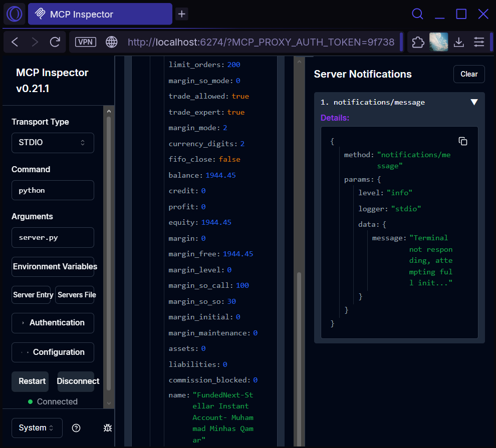Restart the connected server
This screenshot has width=496, height=448.
(x=30, y=381)
